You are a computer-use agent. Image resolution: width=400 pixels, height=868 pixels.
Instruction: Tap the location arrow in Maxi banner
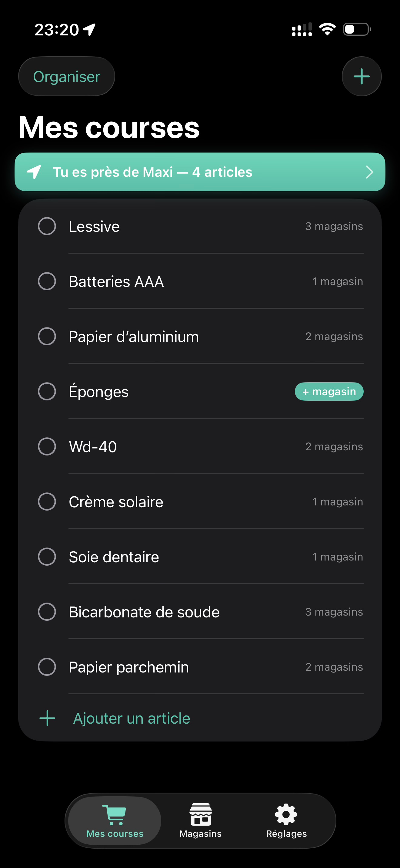pyautogui.click(x=34, y=172)
